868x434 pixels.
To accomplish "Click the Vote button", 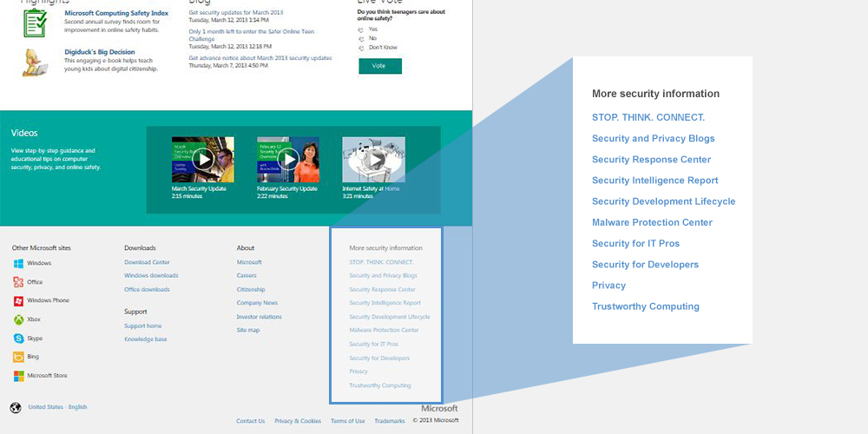I will (380, 66).
